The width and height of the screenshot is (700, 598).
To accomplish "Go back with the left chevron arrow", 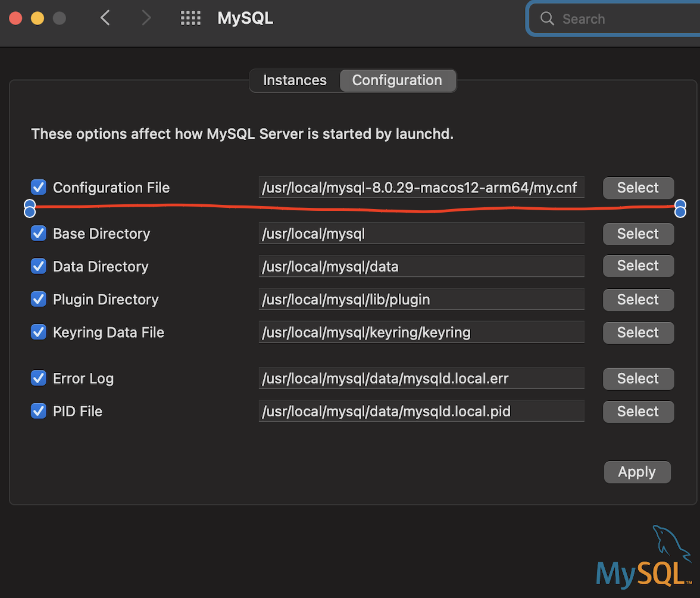I will click(x=105, y=18).
